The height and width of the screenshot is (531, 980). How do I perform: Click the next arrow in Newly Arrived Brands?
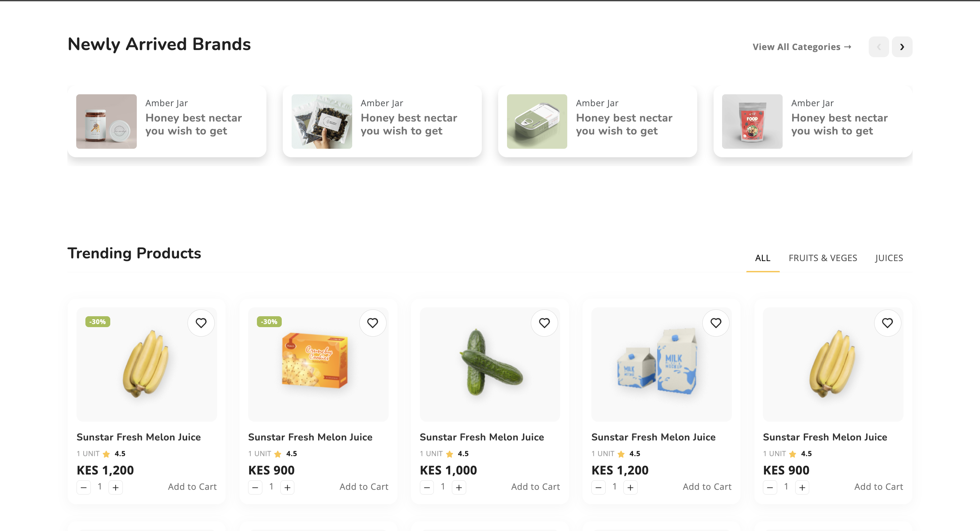pyautogui.click(x=902, y=46)
